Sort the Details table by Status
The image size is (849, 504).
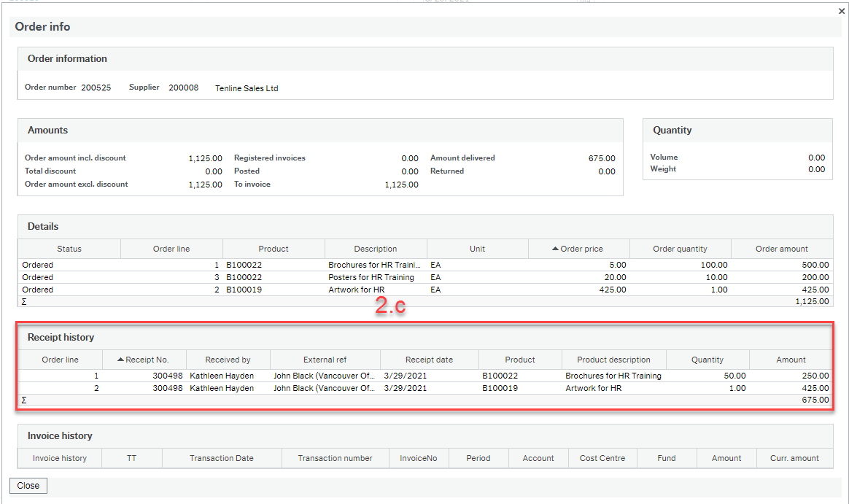click(x=69, y=248)
